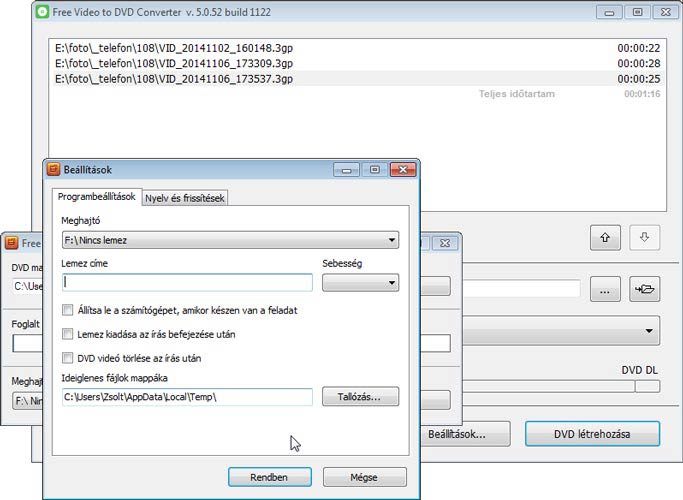Confirm settings with Rendben button
683x500 pixels.
270,477
